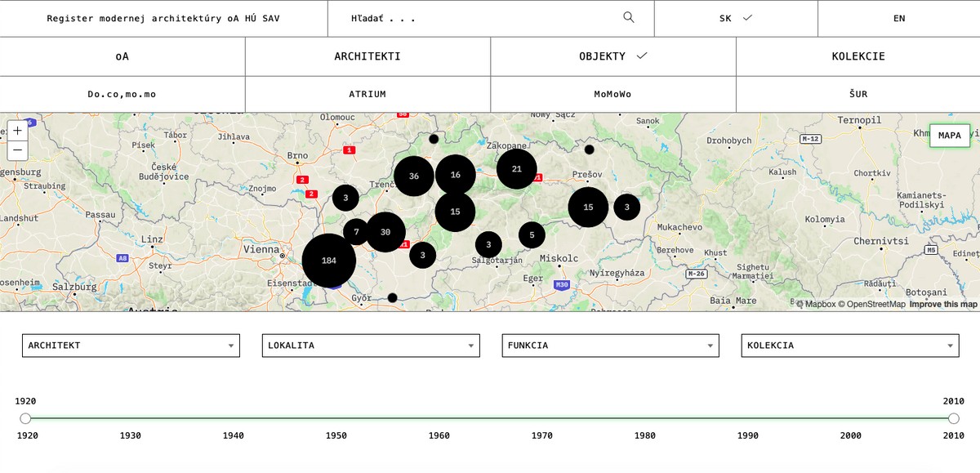The image size is (980, 473).
Task: Open the KOLEKCIE tab
Action: tap(857, 56)
